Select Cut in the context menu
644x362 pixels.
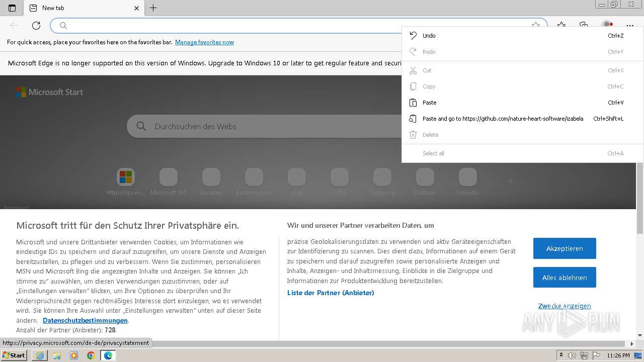pyautogui.click(x=522, y=70)
